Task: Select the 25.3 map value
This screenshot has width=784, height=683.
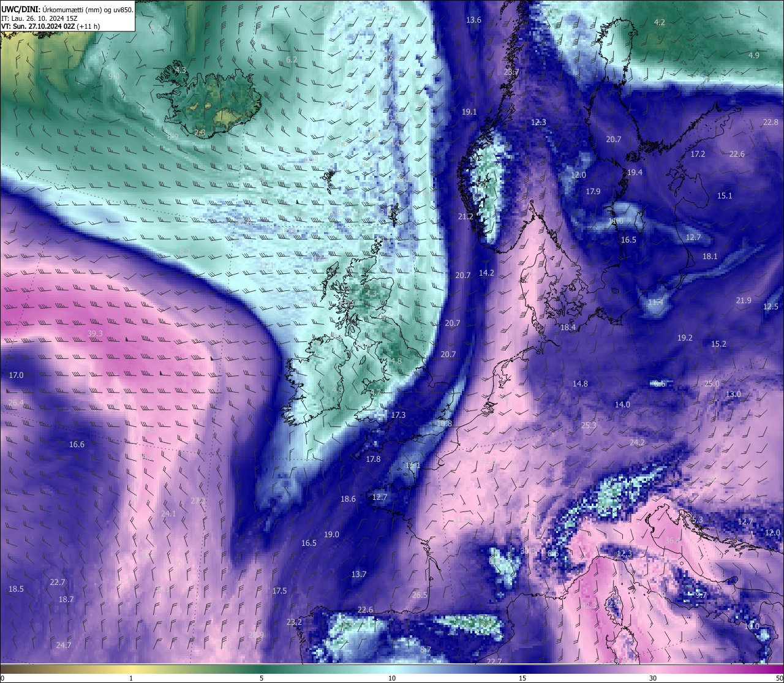Action: (x=589, y=426)
